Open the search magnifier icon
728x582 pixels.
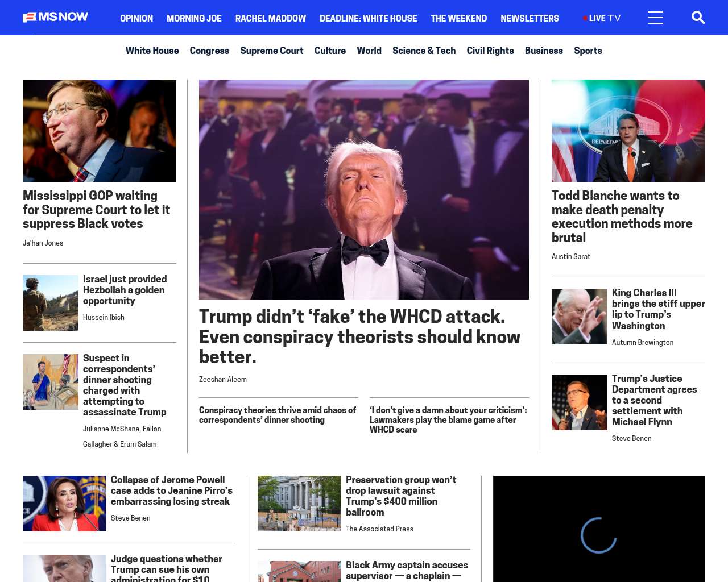pyautogui.click(x=698, y=18)
